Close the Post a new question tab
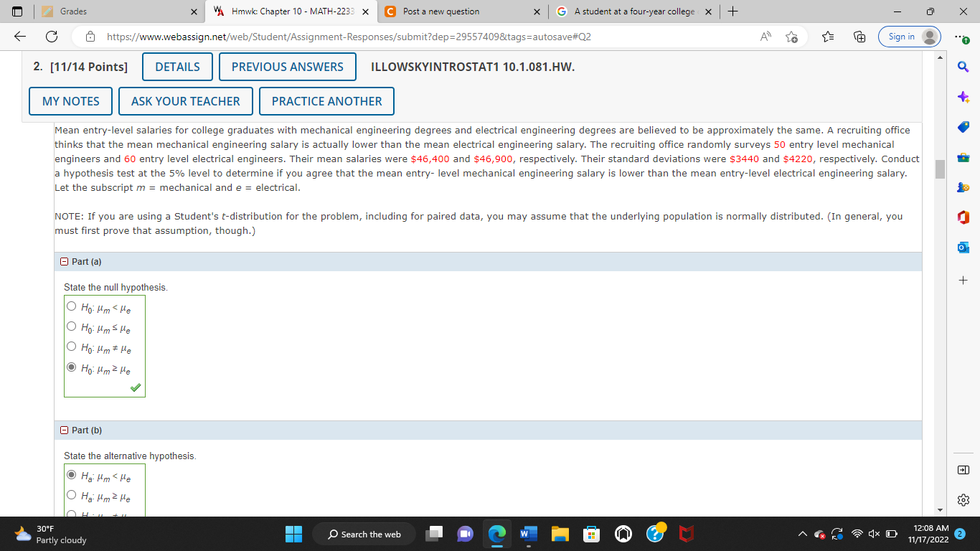 tap(537, 11)
